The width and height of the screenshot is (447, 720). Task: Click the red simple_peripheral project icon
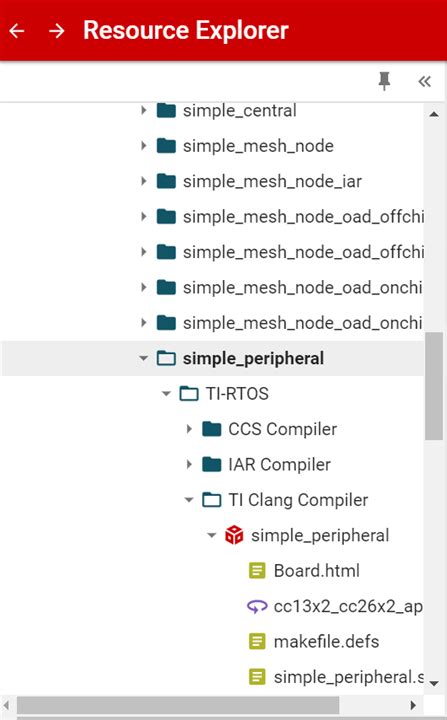click(x=234, y=535)
